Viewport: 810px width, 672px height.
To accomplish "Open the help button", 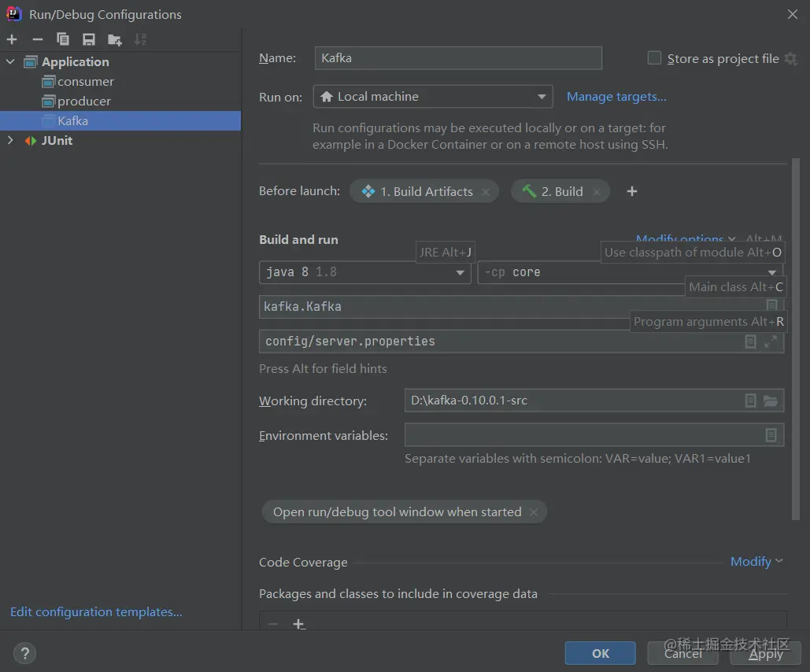I will [x=25, y=653].
